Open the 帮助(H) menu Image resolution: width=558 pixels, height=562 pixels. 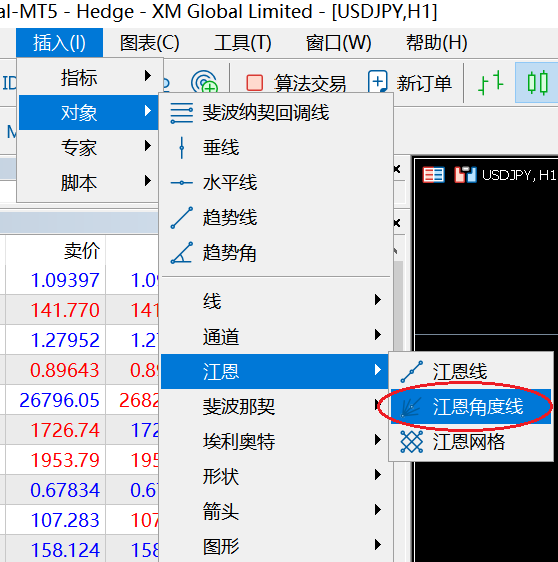(436, 43)
